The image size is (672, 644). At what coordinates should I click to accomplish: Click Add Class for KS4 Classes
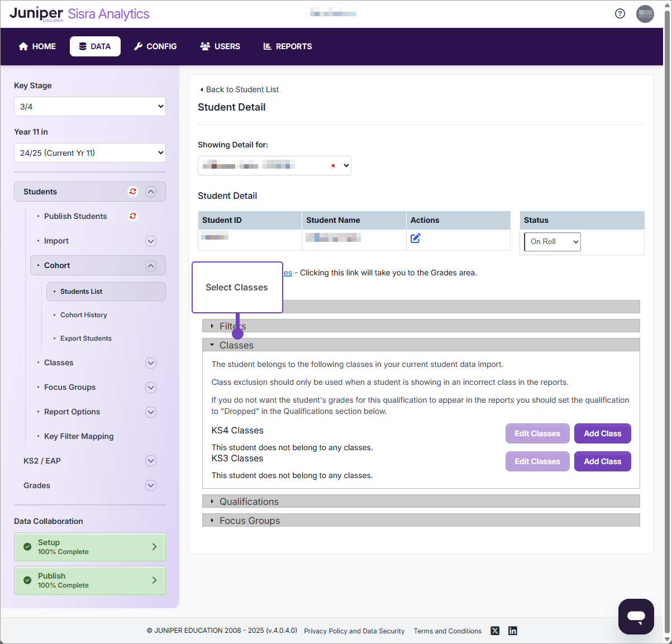602,433
